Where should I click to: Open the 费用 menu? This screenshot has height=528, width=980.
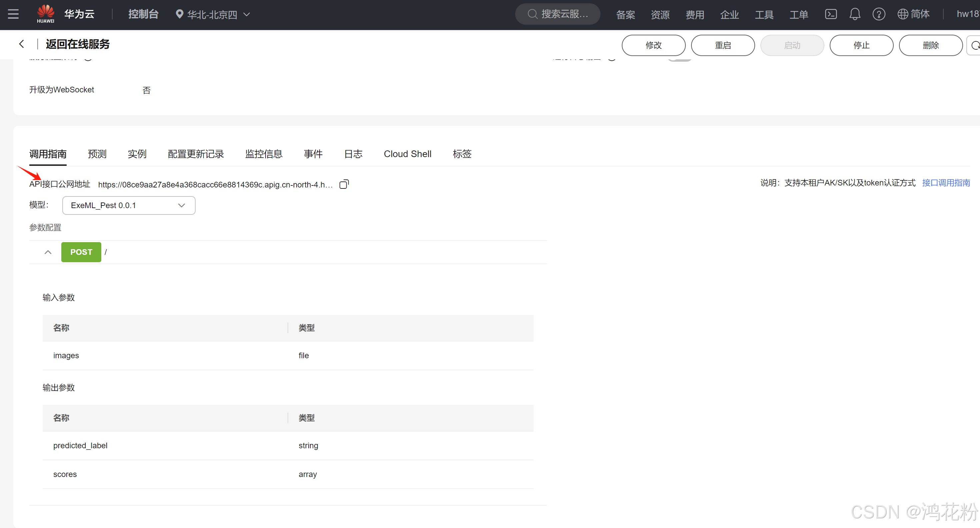coord(695,14)
